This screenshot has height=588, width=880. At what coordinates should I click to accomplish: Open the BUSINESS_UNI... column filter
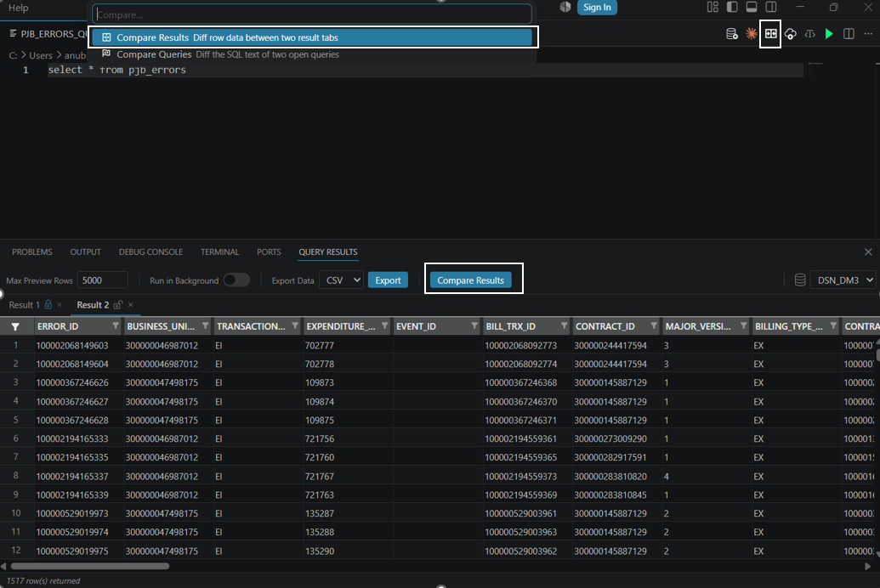click(x=206, y=326)
